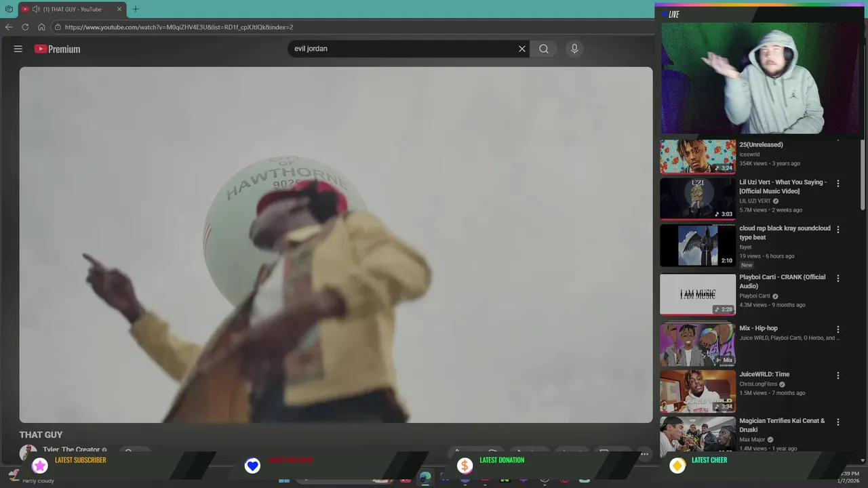Close the THAT GUY YouTube tab

119,9
